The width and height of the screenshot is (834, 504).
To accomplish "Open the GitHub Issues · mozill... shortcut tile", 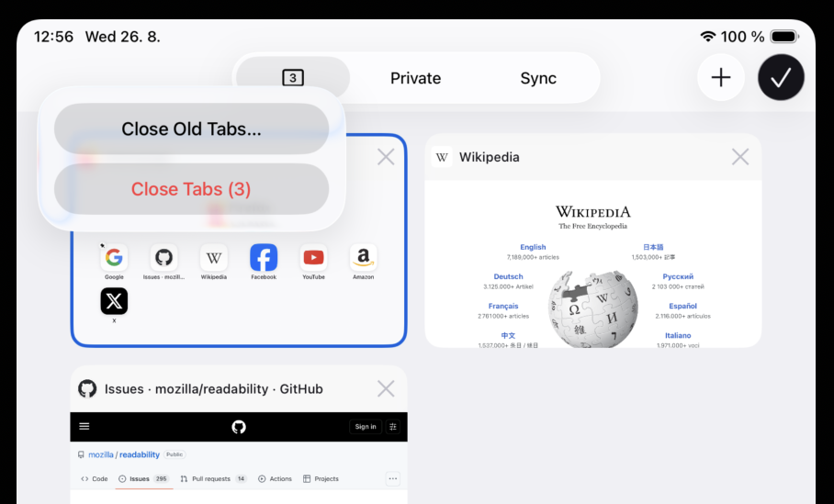I will (x=163, y=262).
